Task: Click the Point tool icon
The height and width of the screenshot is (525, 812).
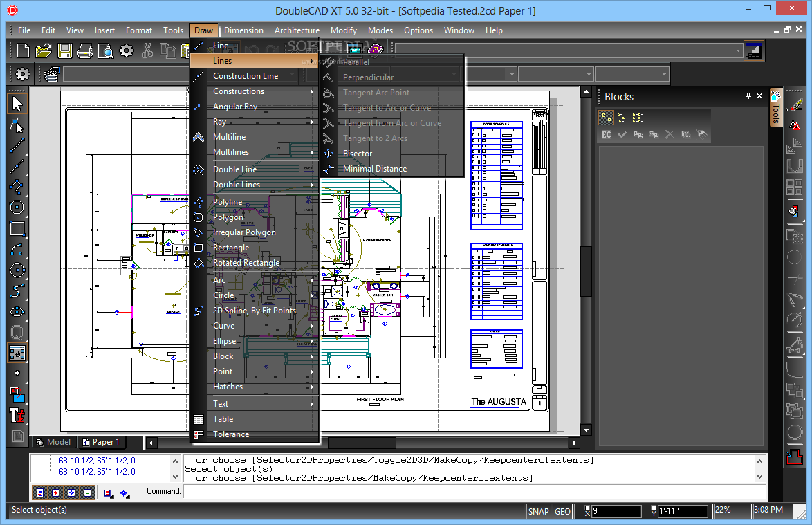Action: tap(17, 374)
